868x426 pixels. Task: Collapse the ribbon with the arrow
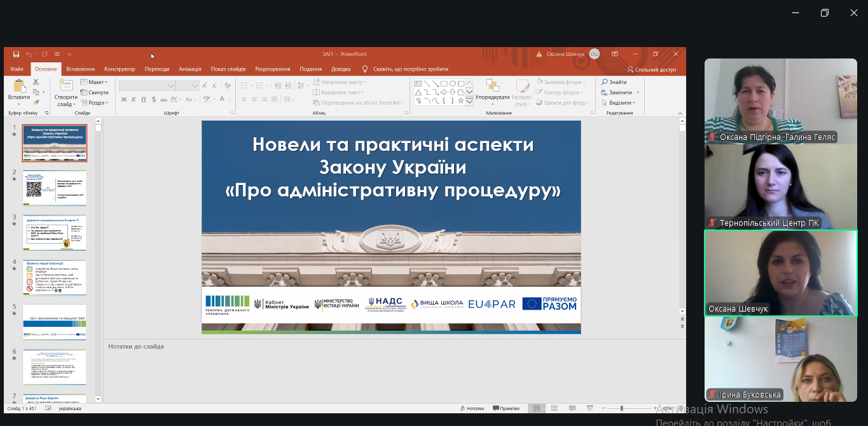pos(680,113)
